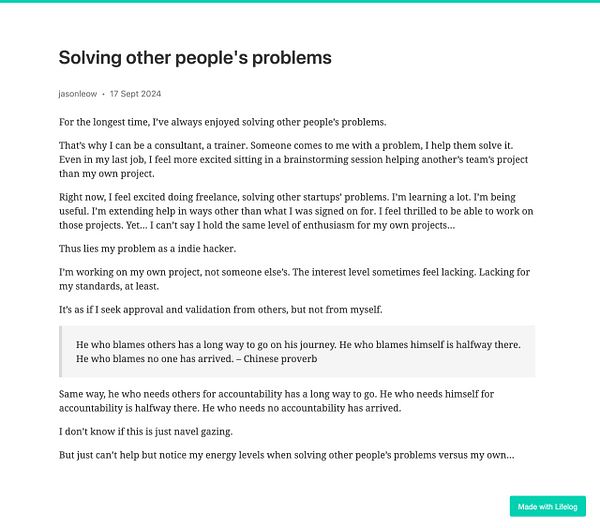Click the line "Thus lies my problem as a indie hacker"

coord(147,249)
